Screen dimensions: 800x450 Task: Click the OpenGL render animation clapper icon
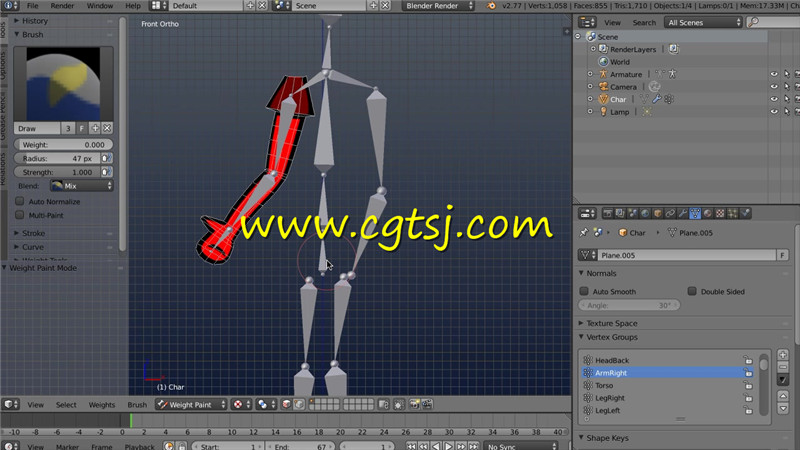(x=427, y=405)
